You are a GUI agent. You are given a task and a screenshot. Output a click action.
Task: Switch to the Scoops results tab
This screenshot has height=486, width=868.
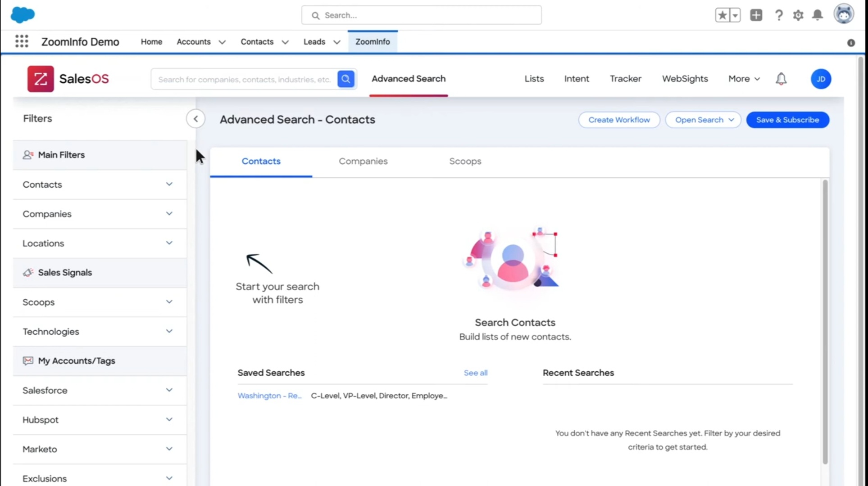(x=465, y=161)
